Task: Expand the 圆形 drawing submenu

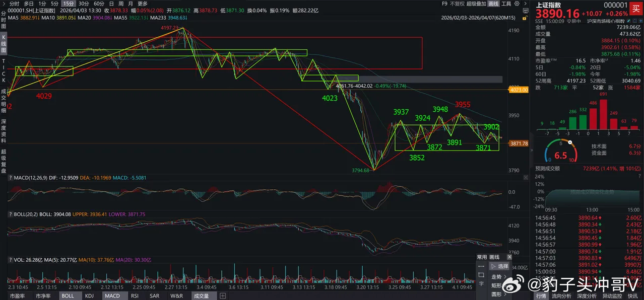Action: coord(498,294)
